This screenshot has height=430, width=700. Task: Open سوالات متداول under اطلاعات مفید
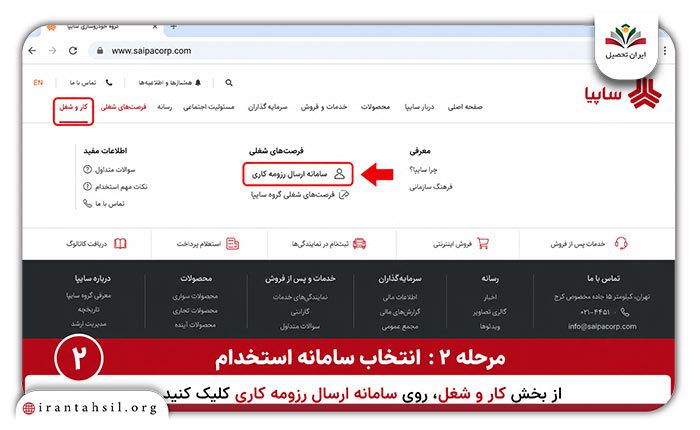click(x=115, y=170)
